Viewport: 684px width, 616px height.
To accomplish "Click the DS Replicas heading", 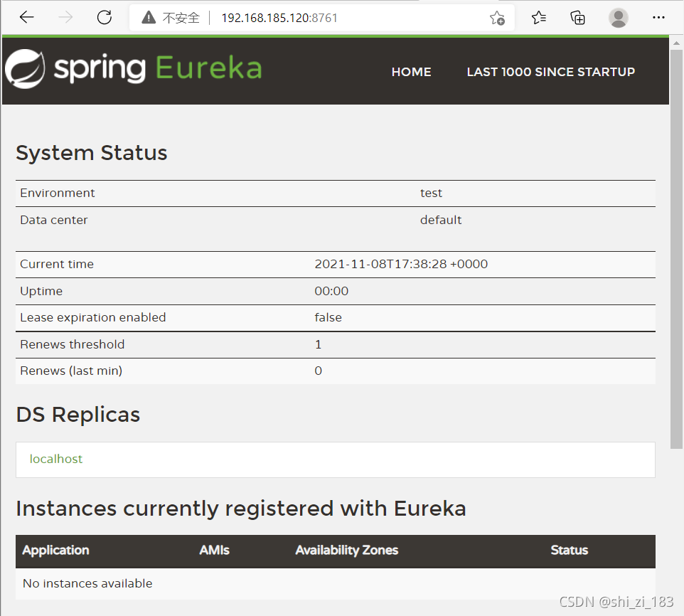I will 78,415.
